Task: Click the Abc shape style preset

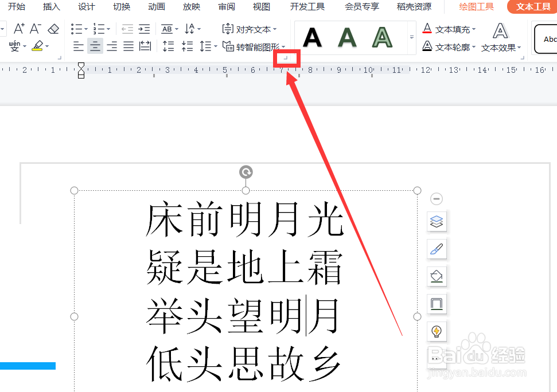Action: [546, 39]
